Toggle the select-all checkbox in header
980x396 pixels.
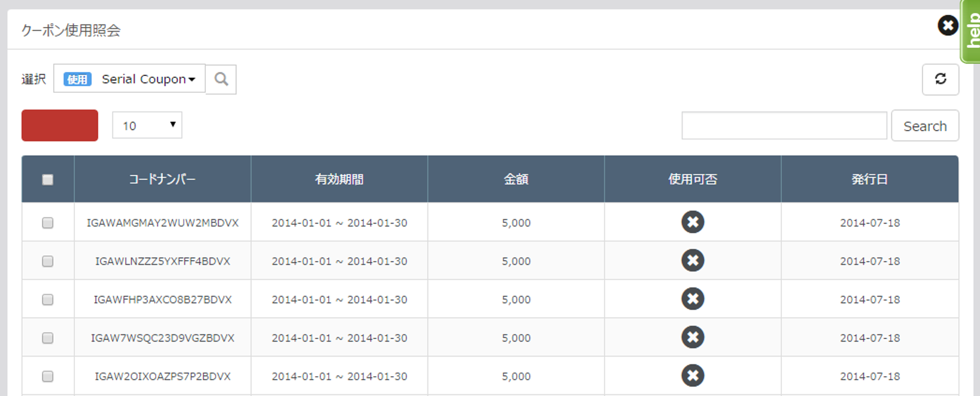coord(48,180)
